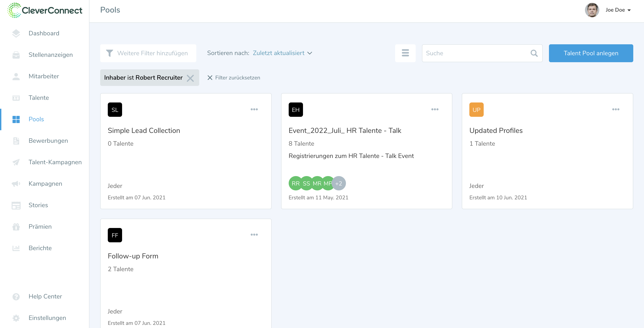This screenshot has width=644, height=328.
Task: Click Talent Pool anlegen button
Action: coord(591,53)
